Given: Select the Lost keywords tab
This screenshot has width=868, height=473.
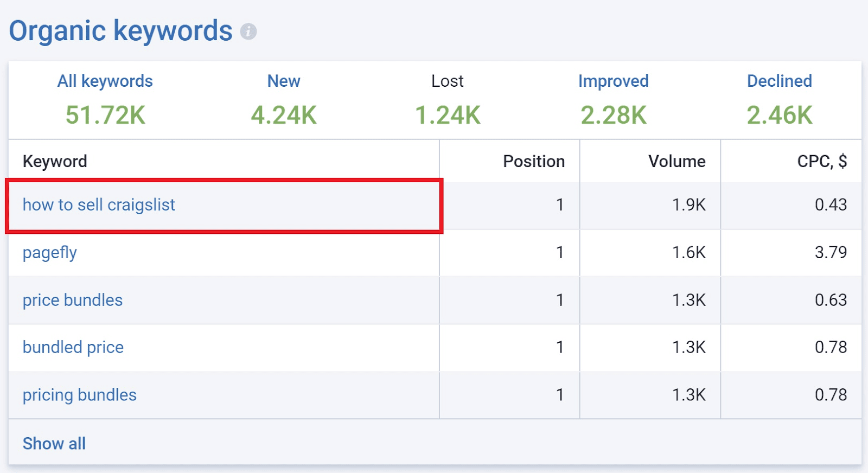Looking at the screenshot, I should (x=448, y=81).
